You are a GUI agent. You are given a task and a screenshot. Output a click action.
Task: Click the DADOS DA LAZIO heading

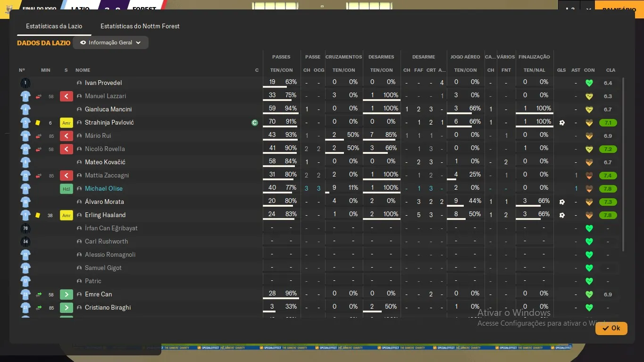point(44,43)
